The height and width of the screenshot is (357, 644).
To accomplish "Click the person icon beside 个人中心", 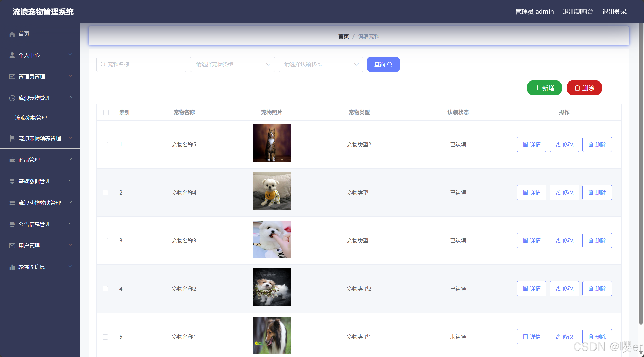I will click(x=12, y=55).
